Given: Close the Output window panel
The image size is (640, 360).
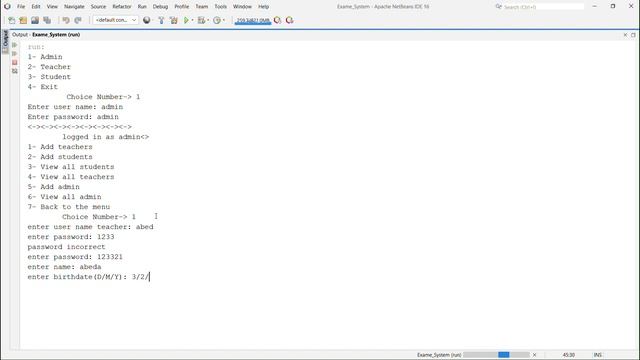Looking at the screenshot, I should coord(625,35).
